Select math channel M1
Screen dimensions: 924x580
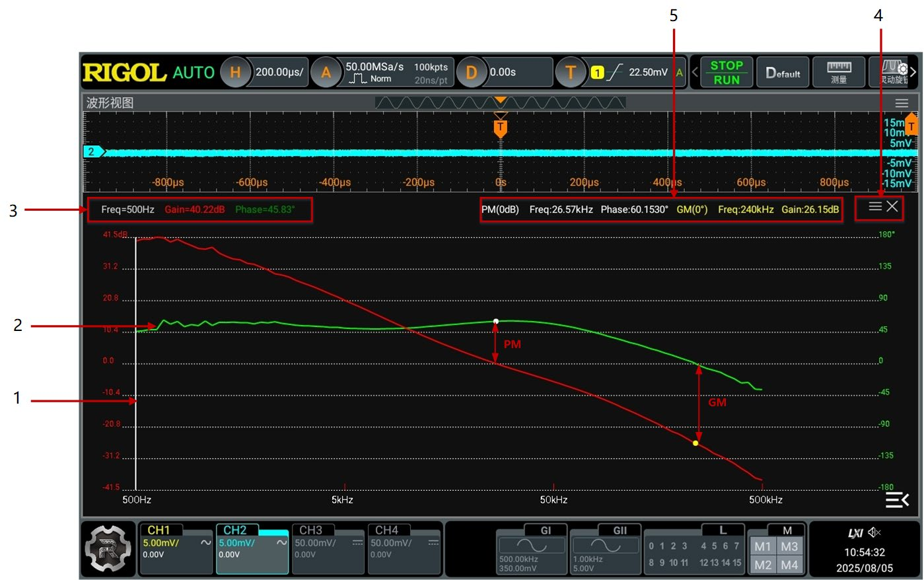763,546
